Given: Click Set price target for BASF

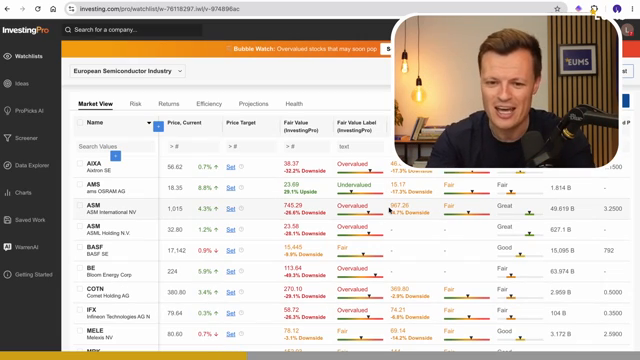Looking at the screenshot, I should [231, 251].
